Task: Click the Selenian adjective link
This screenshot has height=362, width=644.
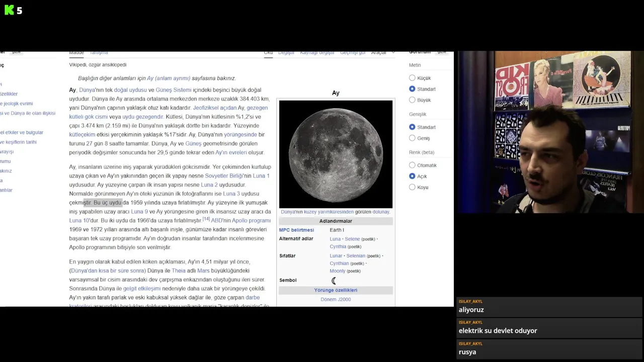Action: tap(356, 256)
